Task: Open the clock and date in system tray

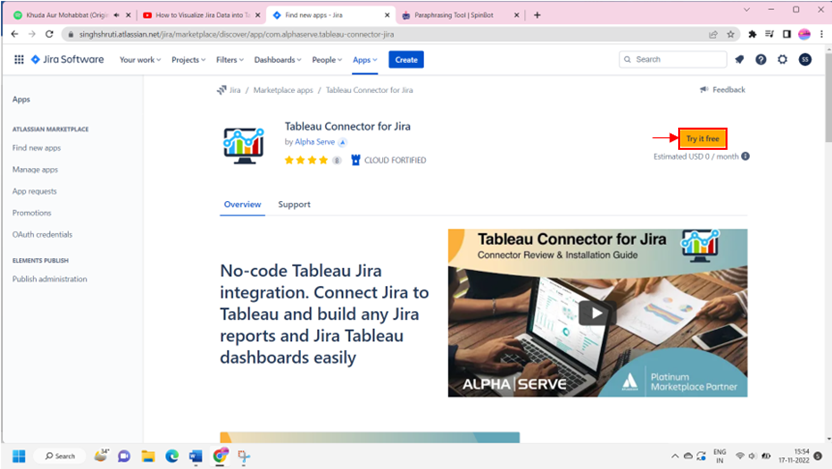Action: point(794,456)
